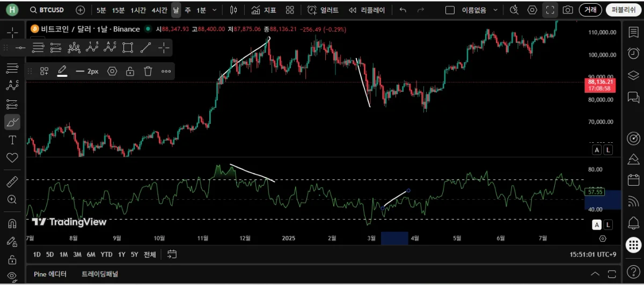The height and width of the screenshot is (285, 644).
Task: Open the 지표 indicators panel
Action: tap(263, 10)
